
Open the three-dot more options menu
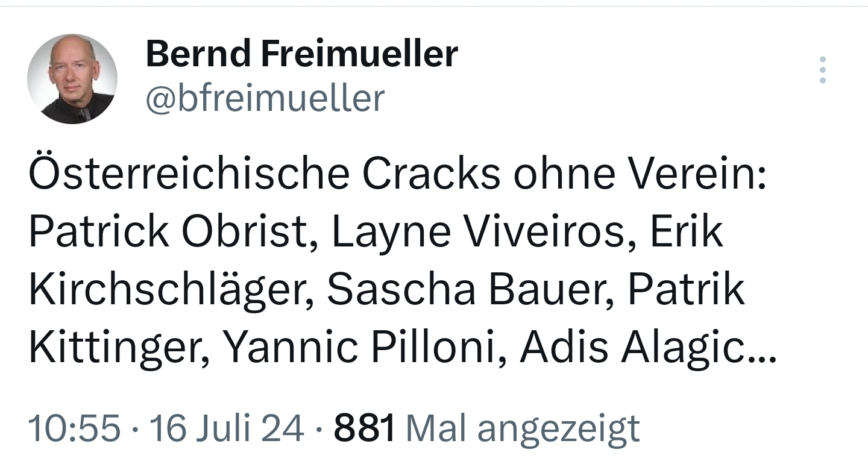823,70
